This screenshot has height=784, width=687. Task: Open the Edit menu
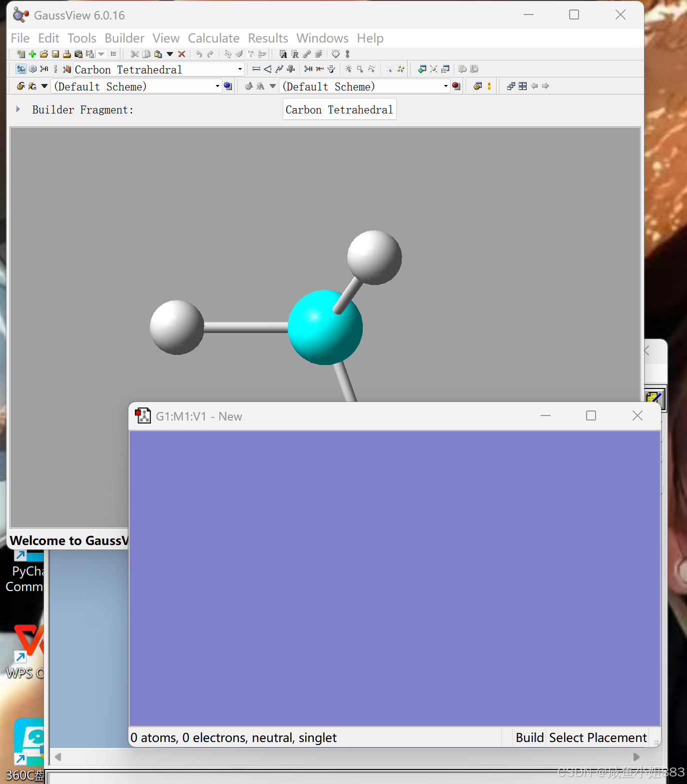pos(48,38)
